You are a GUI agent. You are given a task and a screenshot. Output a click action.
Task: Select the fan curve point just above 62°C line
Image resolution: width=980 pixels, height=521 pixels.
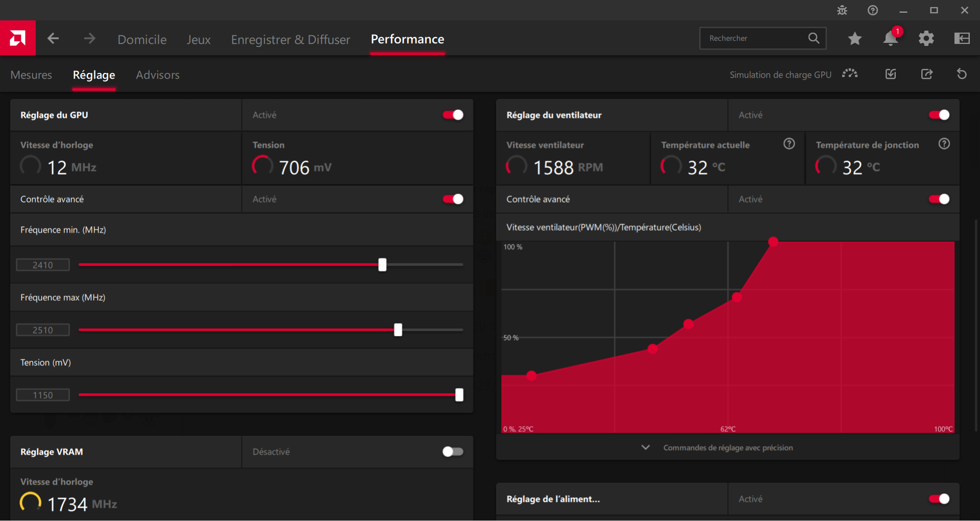[x=737, y=297]
